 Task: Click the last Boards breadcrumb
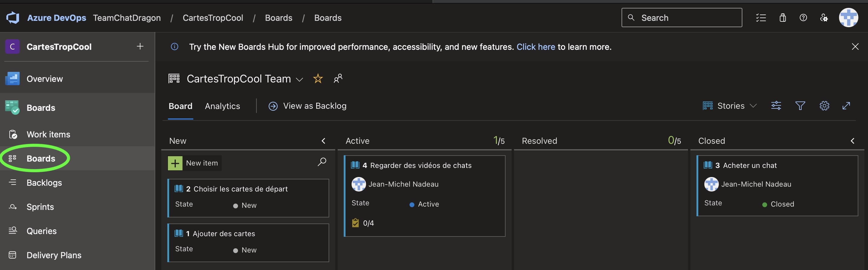[x=328, y=18]
